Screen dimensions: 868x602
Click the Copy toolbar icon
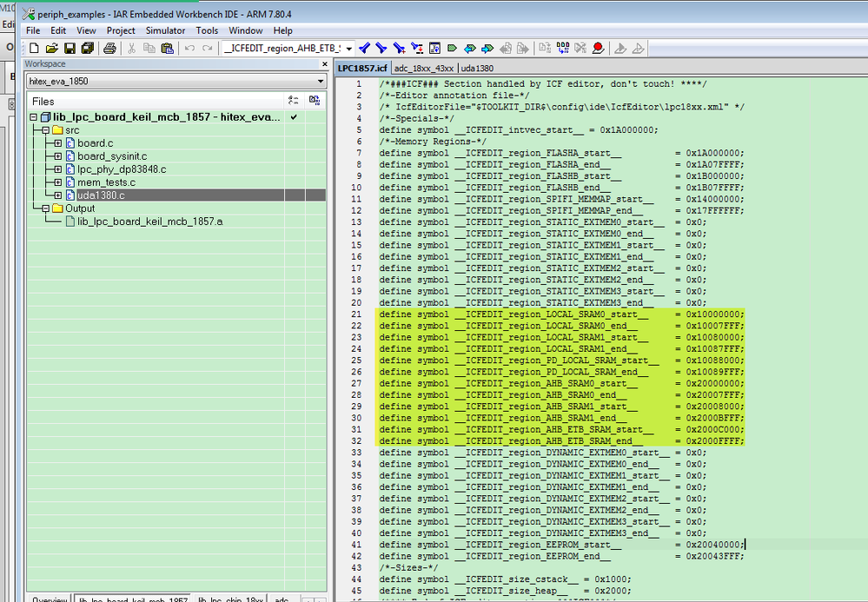point(149,49)
